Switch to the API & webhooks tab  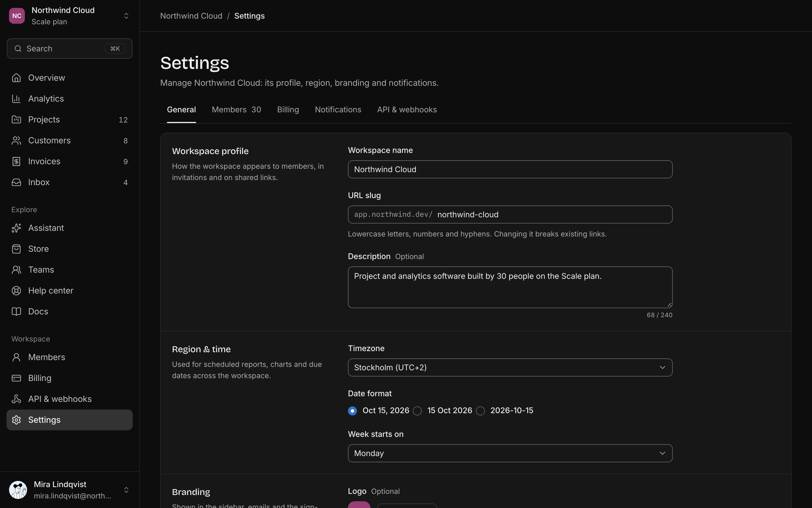click(x=407, y=110)
